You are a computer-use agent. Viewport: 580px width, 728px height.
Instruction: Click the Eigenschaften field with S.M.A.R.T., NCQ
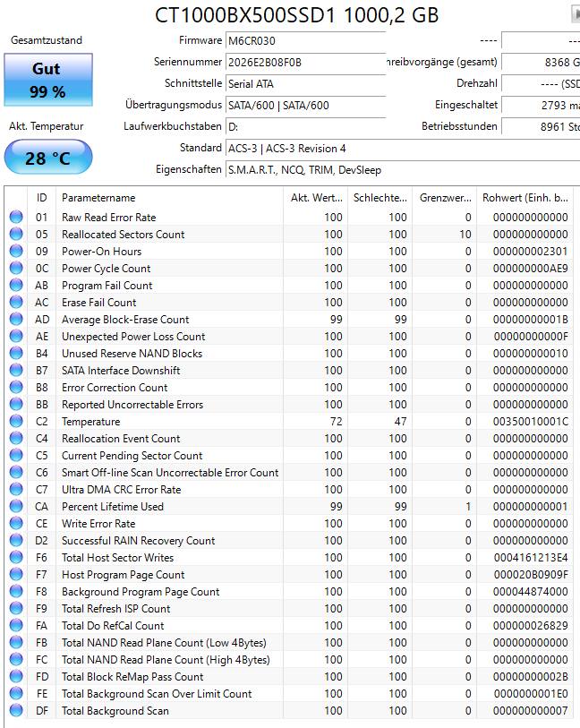[x=403, y=170]
